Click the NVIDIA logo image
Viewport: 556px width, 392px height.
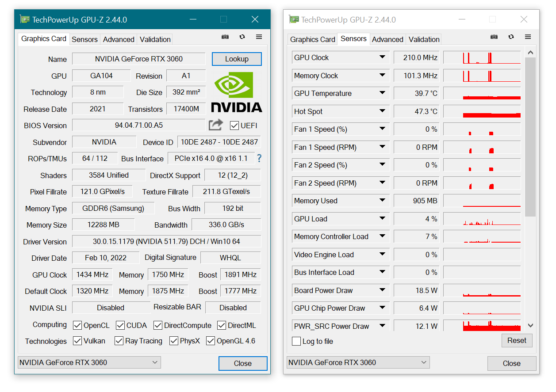(x=237, y=92)
